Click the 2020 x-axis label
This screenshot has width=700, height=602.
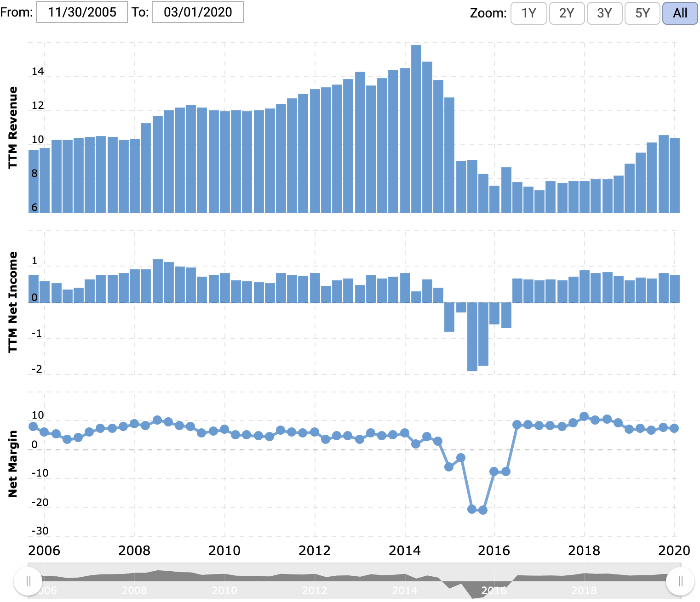pyautogui.click(x=674, y=550)
